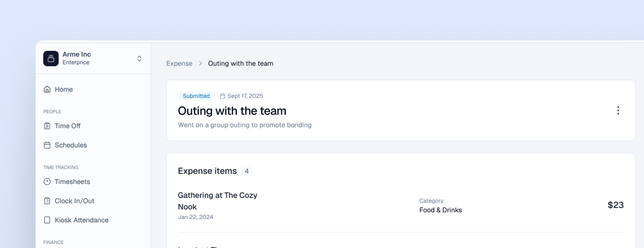Click the Home house icon
The width and height of the screenshot is (644, 248).
click(x=47, y=89)
